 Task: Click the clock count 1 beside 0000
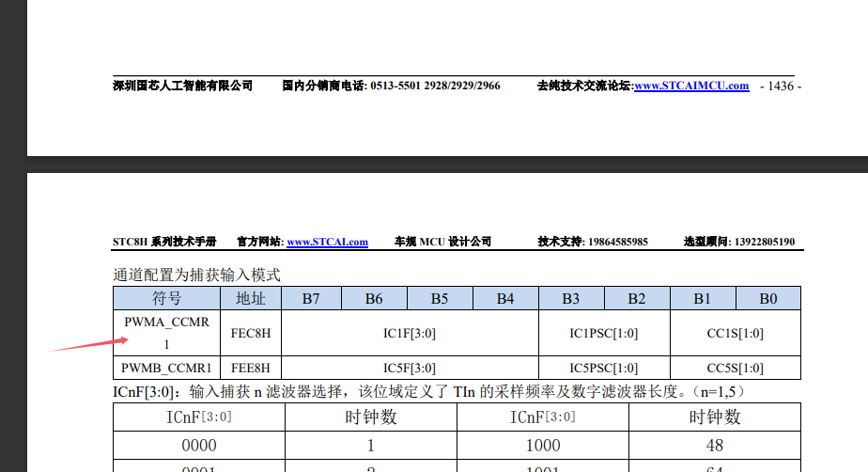click(x=371, y=446)
